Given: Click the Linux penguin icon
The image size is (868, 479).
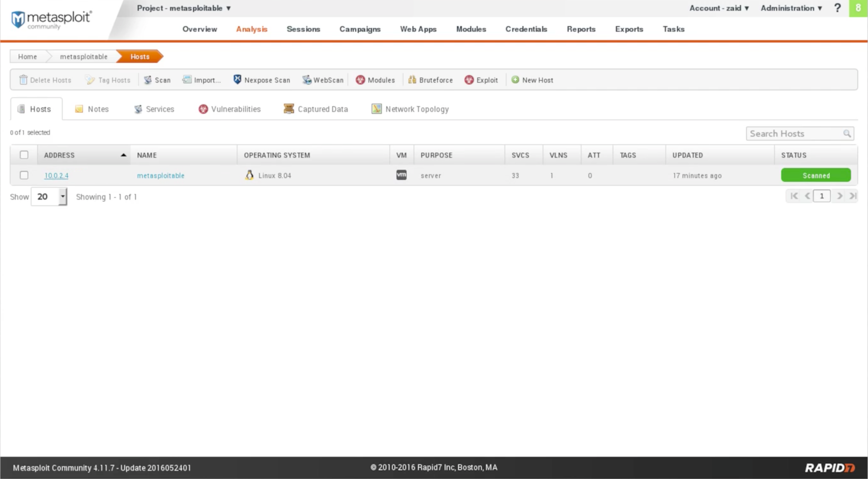Looking at the screenshot, I should pos(249,175).
